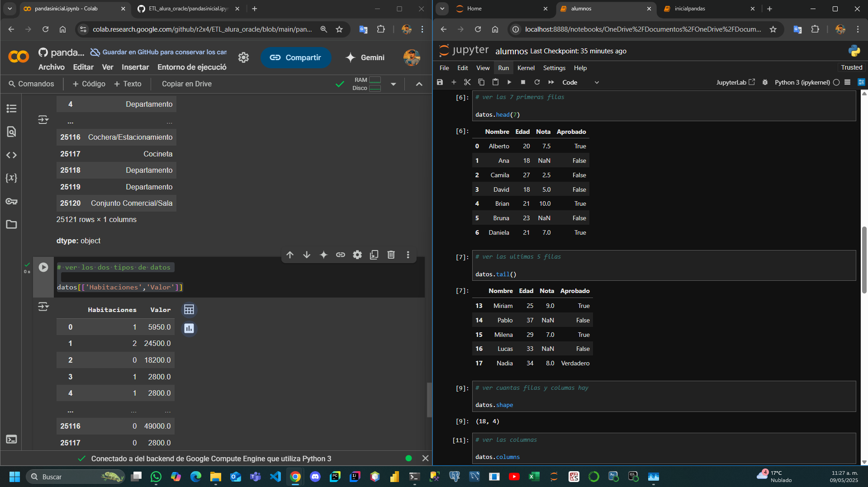Toggle output display options beside Habitaciones output

[43, 307]
